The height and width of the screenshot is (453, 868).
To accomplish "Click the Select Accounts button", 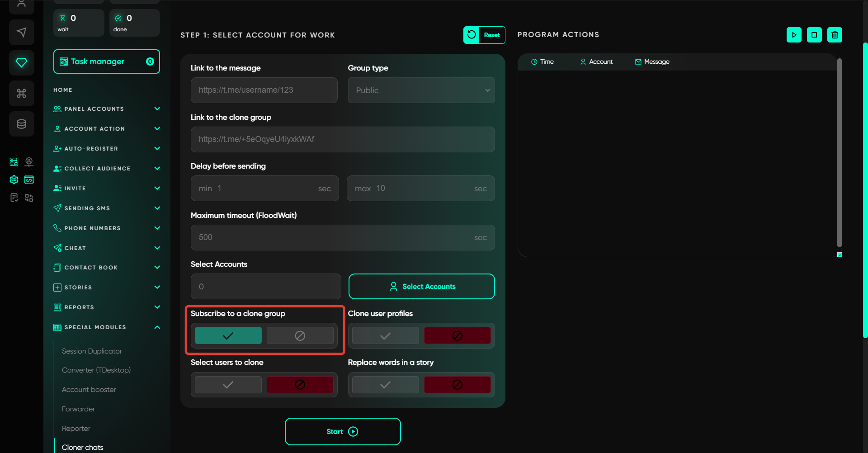I will coord(421,287).
